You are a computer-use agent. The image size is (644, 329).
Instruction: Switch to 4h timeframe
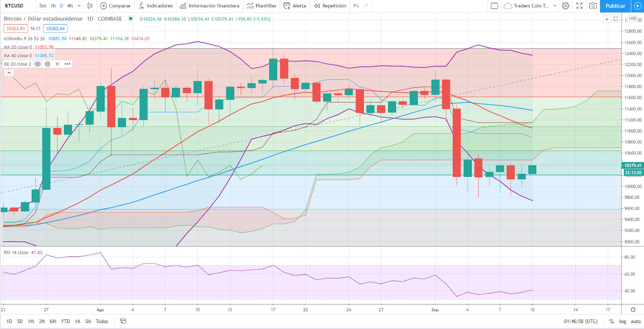point(70,6)
